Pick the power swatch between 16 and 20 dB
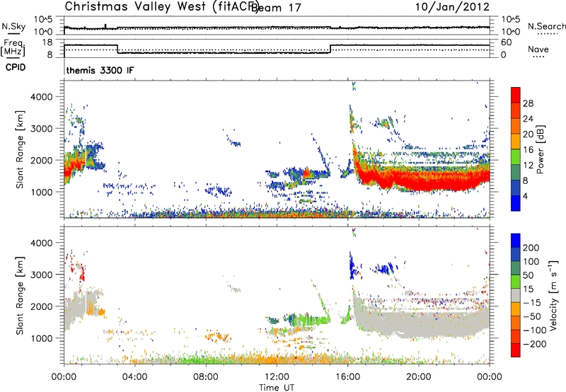Screen dimensions: 566x392 pos(516,142)
